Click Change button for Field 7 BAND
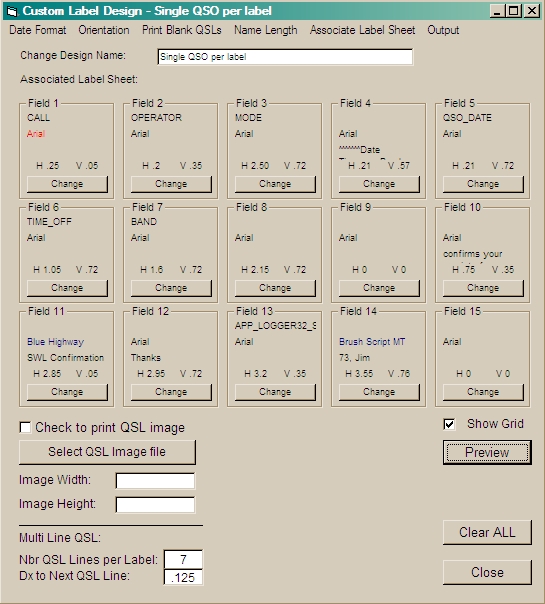 171,288
